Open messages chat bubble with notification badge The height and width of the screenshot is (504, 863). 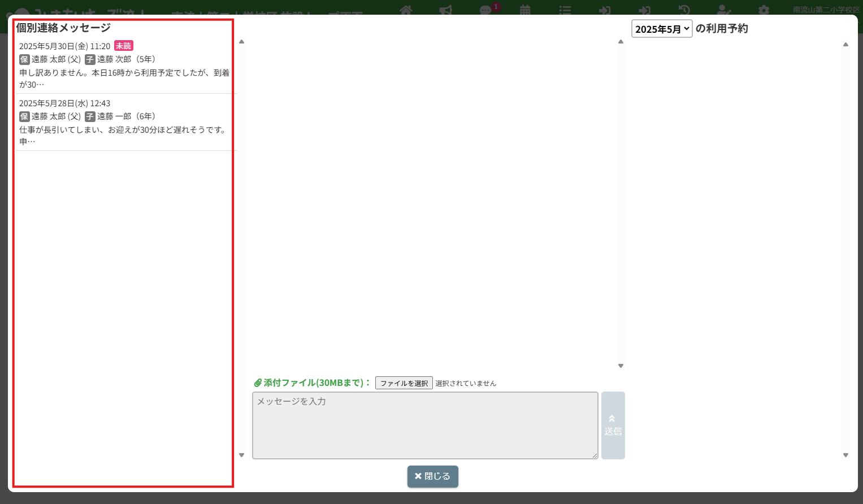tap(486, 10)
